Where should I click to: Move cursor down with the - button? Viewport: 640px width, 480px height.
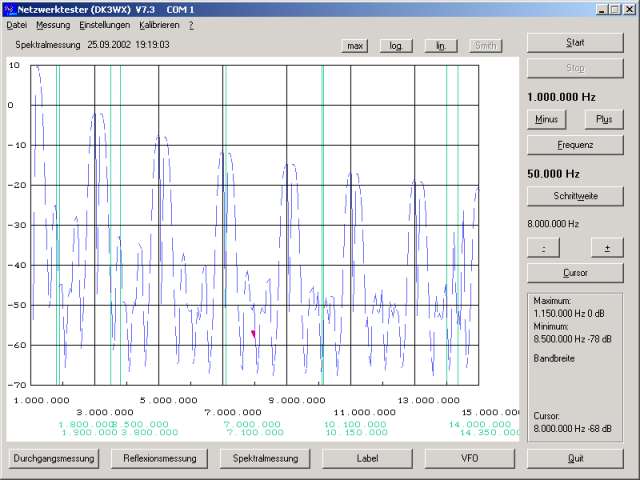(x=543, y=248)
